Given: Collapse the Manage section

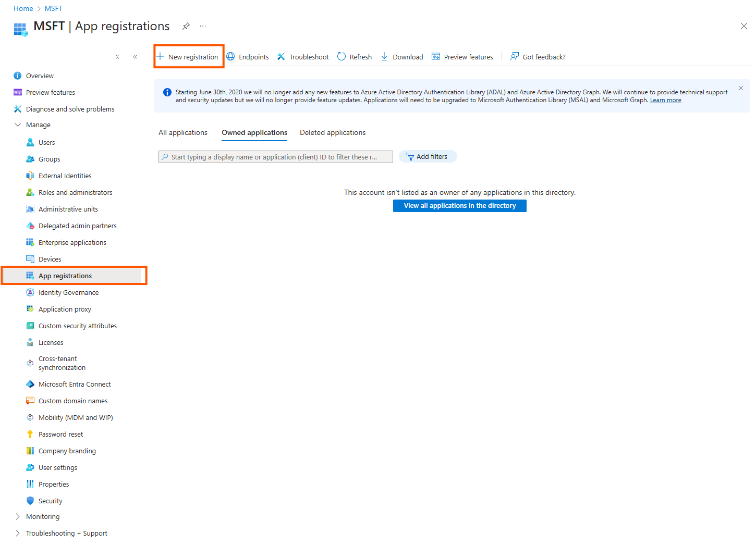Looking at the screenshot, I should (18, 125).
